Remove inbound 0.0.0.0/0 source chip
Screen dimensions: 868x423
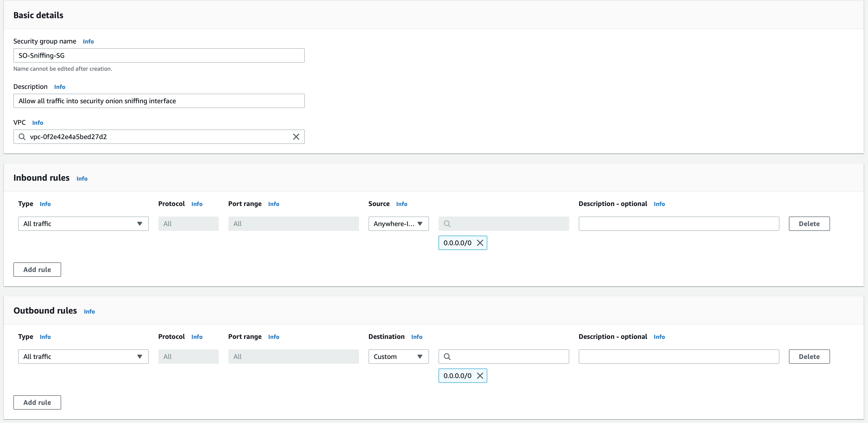480,243
